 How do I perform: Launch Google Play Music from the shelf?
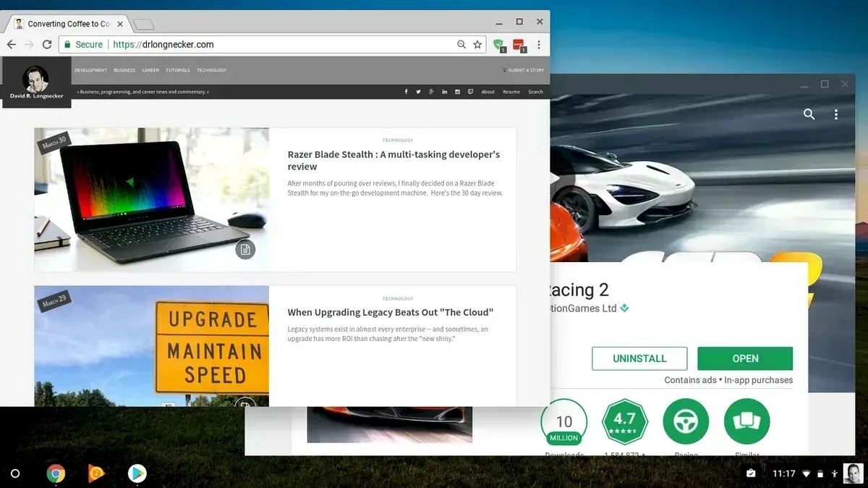[96, 474]
